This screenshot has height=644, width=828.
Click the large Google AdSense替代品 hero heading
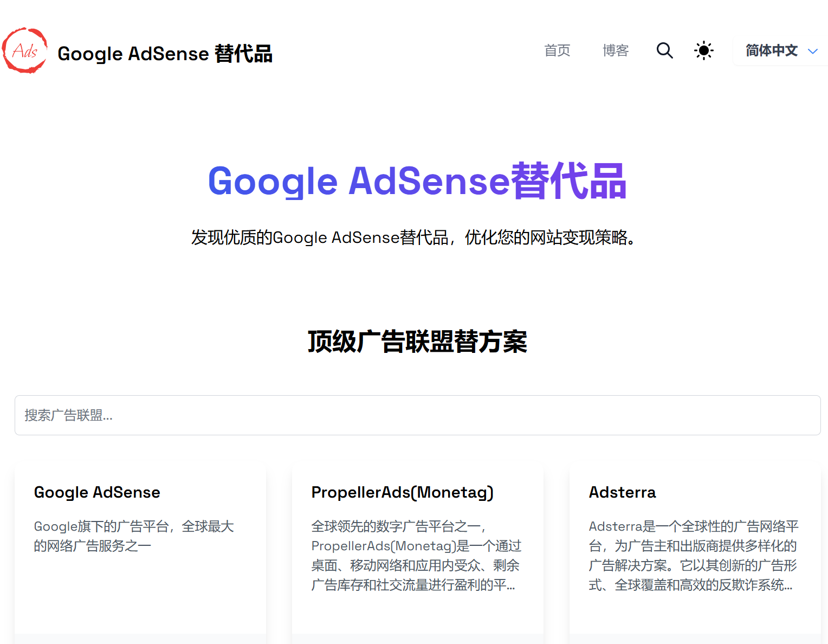coord(417,181)
